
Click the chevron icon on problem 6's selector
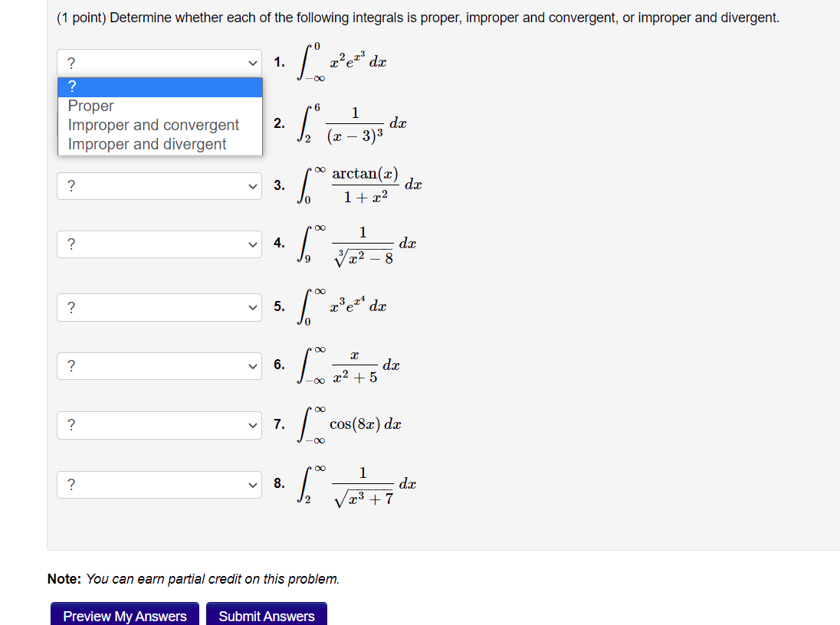252,366
